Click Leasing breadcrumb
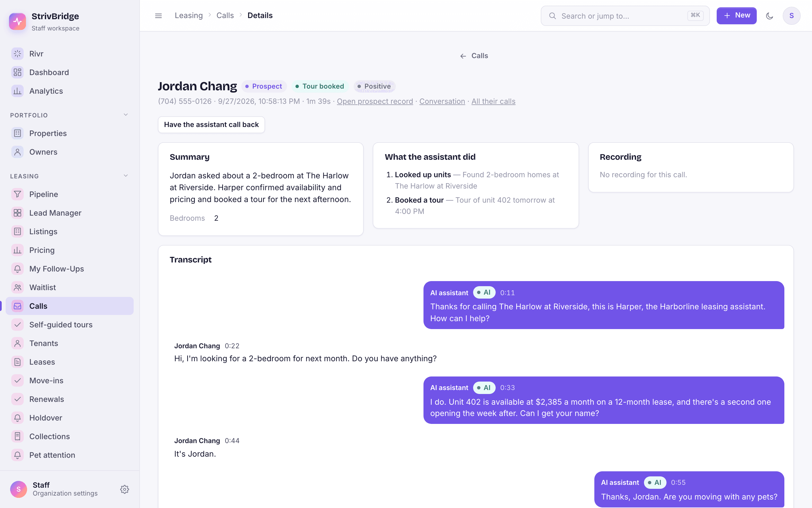The width and height of the screenshot is (812, 508). click(x=189, y=16)
